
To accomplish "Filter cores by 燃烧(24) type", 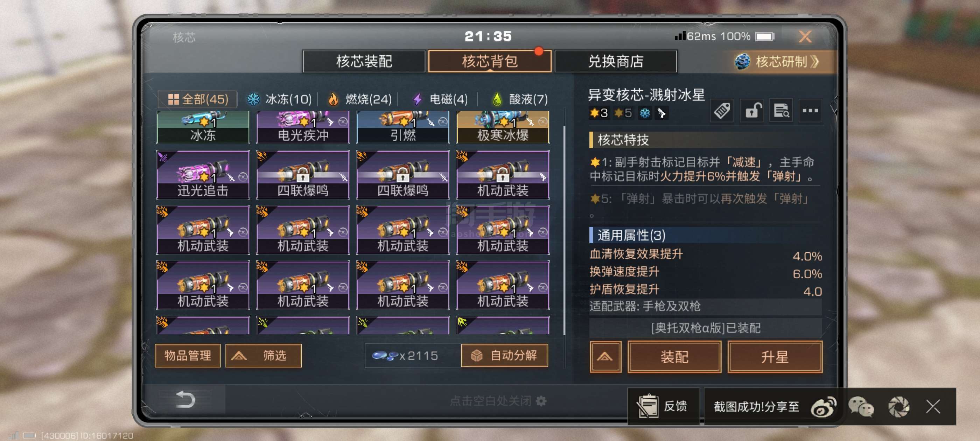I will coord(360,99).
